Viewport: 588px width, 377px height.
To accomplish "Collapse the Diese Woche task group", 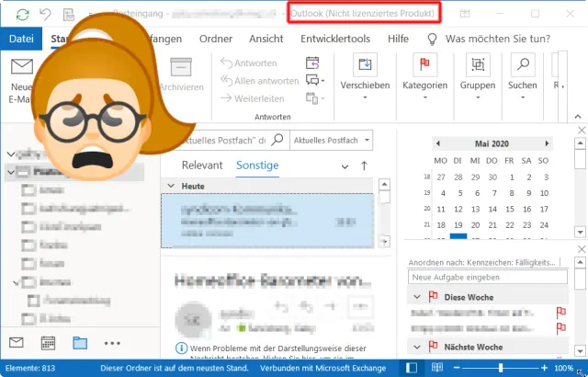I will click(x=415, y=296).
